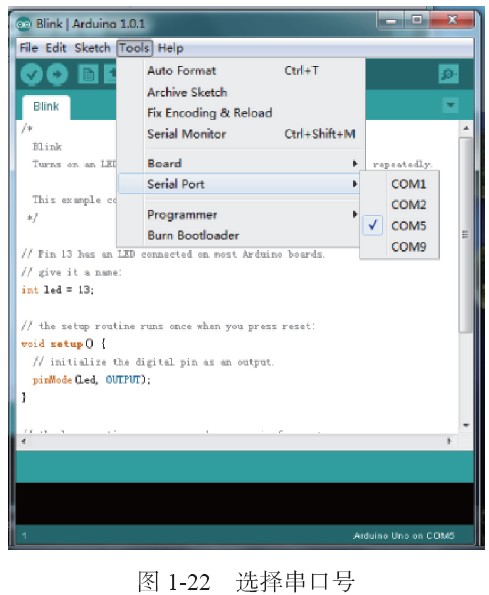The height and width of the screenshot is (595, 489).
Task: Open the Help menu
Action: click(x=170, y=48)
